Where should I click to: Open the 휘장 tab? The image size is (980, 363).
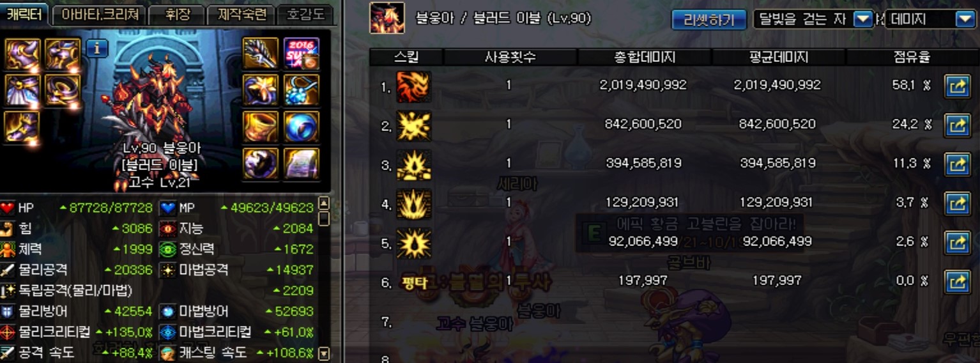pos(178,15)
